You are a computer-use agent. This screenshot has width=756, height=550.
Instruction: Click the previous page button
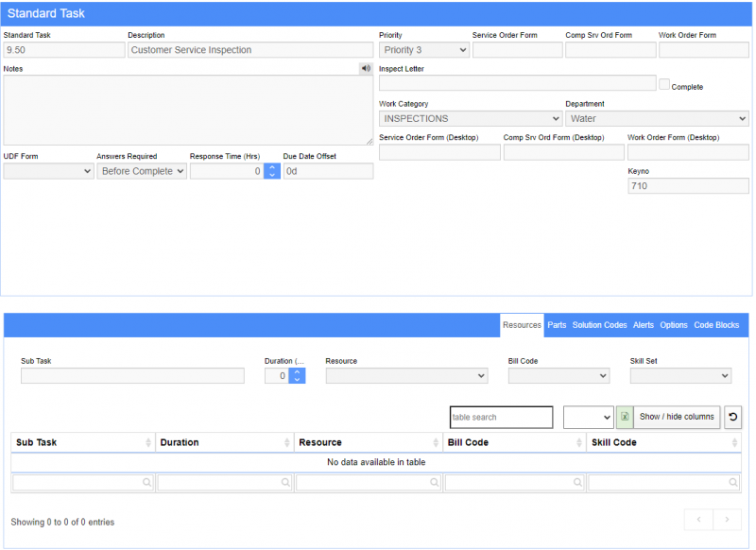point(698,520)
